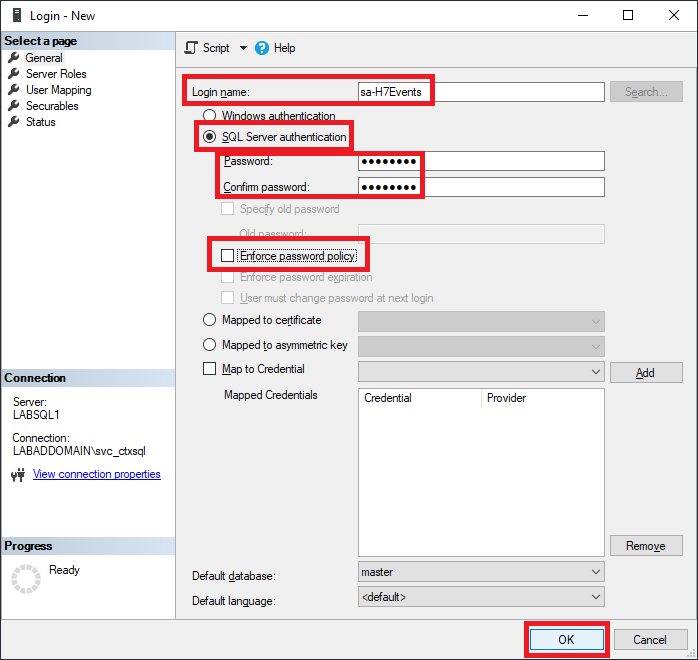Click the wrench icon beside Server Roles
Image resolution: width=698 pixels, height=660 pixels.
(x=14, y=74)
